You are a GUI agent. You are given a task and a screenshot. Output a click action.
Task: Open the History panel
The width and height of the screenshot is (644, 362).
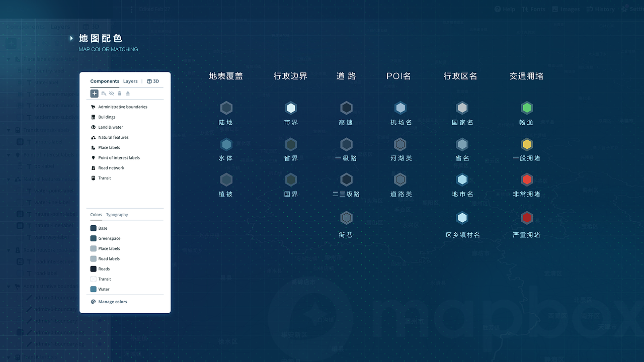click(x=600, y=9)
